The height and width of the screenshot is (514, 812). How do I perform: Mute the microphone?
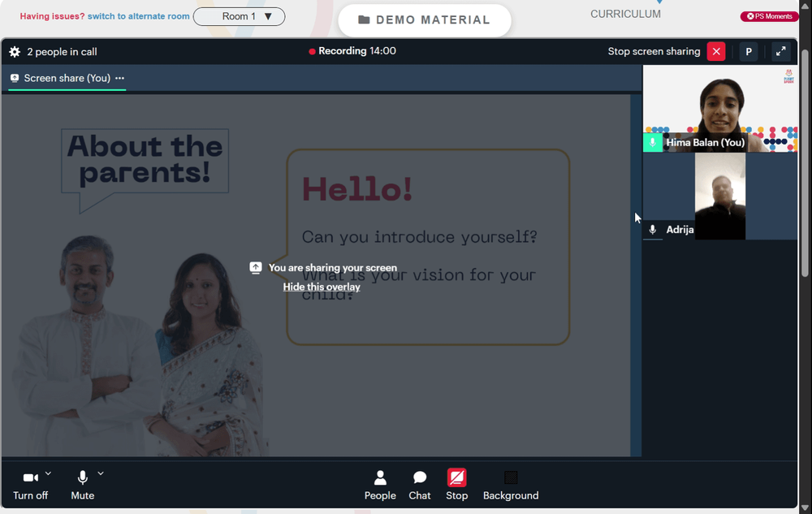click(82, 485)
